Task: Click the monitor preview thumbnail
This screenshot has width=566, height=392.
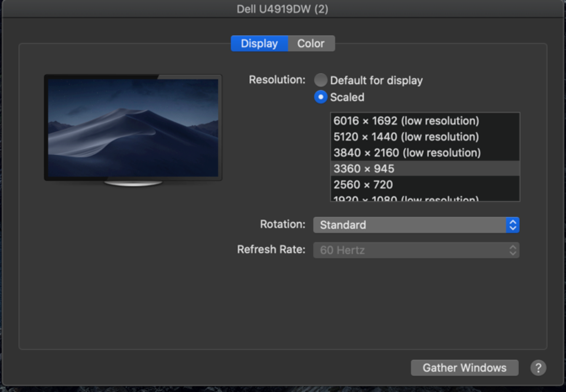Action: tap(133, 130)
